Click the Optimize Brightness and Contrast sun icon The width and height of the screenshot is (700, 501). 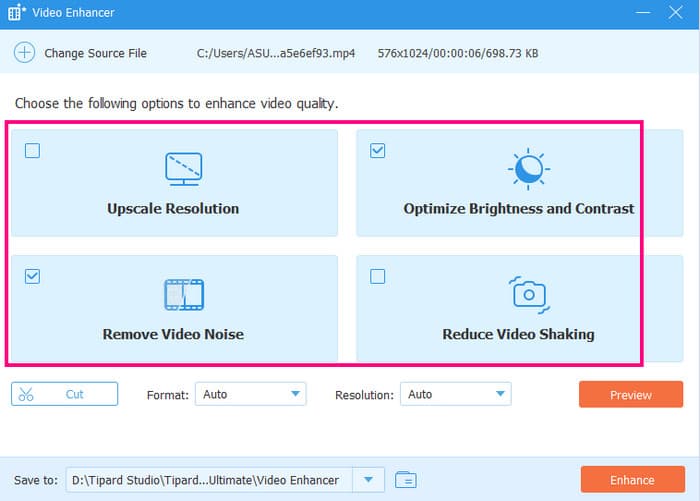tap(529, 169)
